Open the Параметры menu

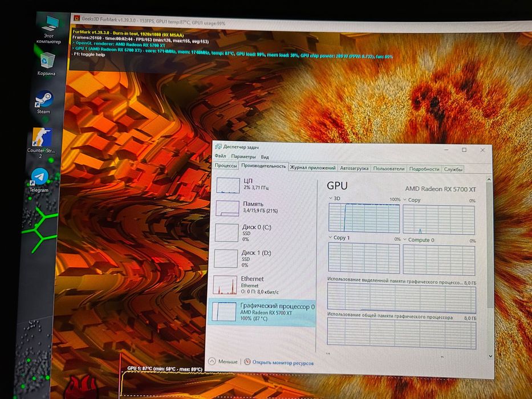click(x=243, y=156)
